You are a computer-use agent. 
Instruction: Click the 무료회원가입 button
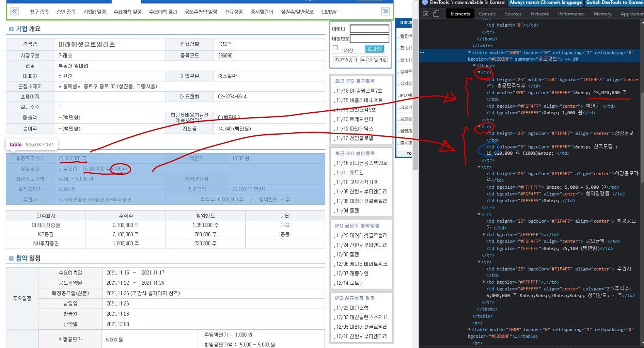pyautogui.click(x=374, y=60)
